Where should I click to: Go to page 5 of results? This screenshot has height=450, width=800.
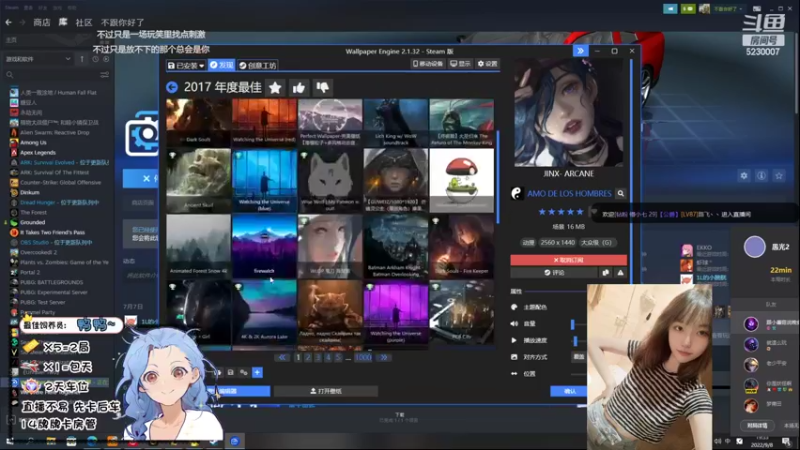click(338, 358)
